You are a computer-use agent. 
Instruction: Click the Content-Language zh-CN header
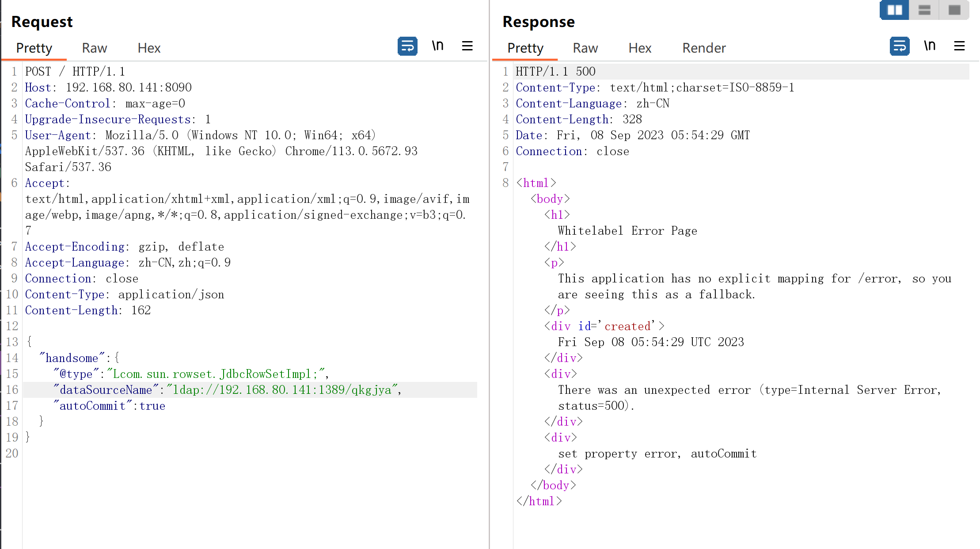coord(593,103)
